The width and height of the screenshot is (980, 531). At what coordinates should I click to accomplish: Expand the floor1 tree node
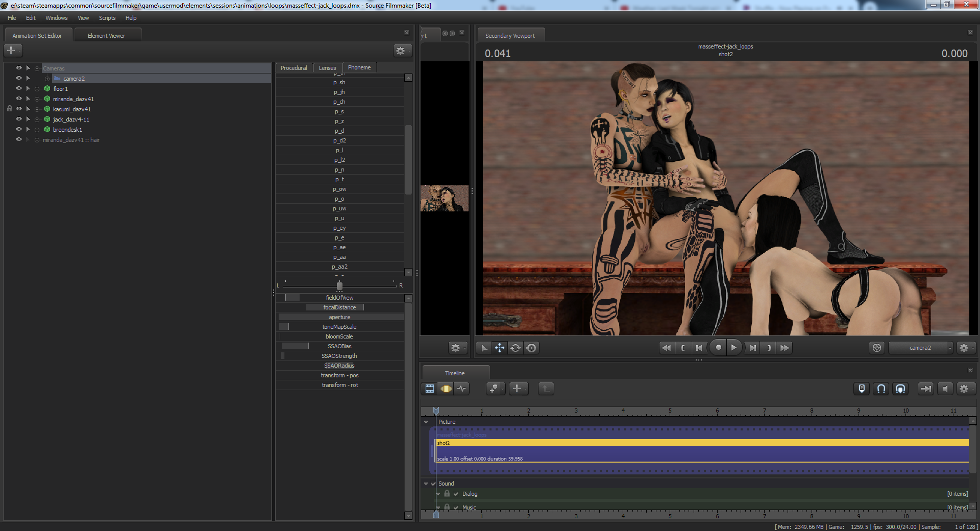pyautogui.click(x=37, y=89)
